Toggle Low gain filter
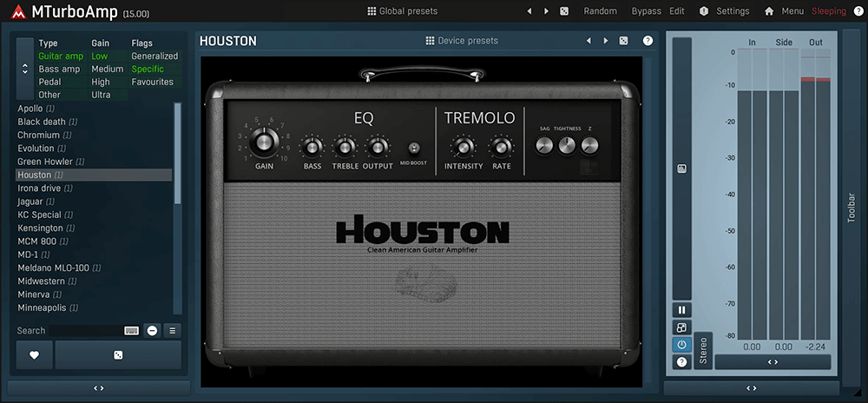 coord(100,56)
